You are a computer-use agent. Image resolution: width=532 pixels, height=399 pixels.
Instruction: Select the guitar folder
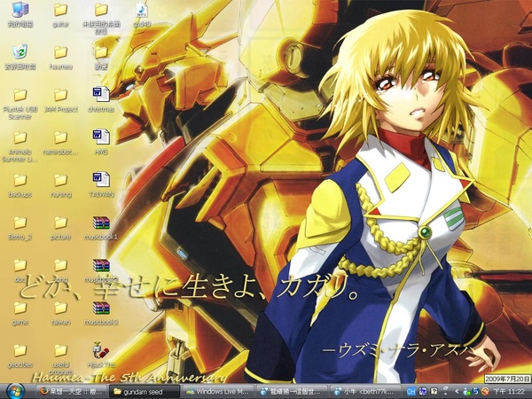tap(60, 15)
